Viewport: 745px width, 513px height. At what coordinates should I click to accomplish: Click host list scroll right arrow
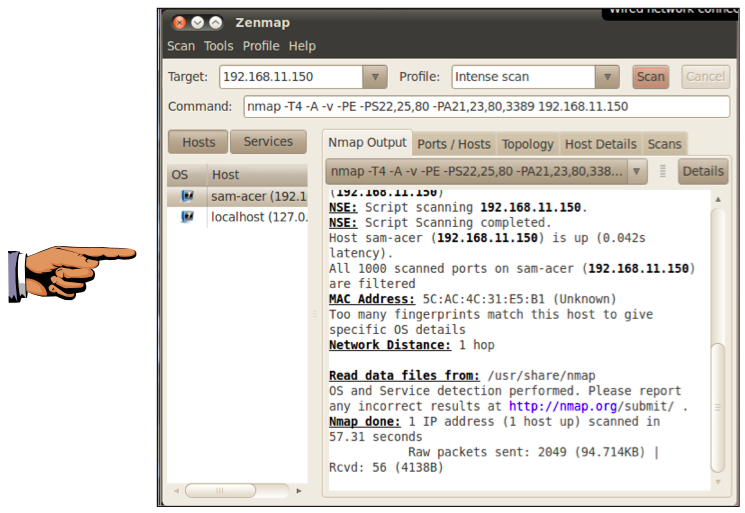[299, 491]
